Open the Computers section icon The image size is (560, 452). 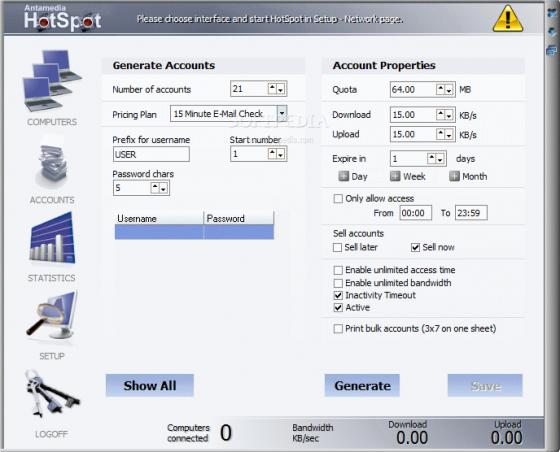click(x=52, y=80)
